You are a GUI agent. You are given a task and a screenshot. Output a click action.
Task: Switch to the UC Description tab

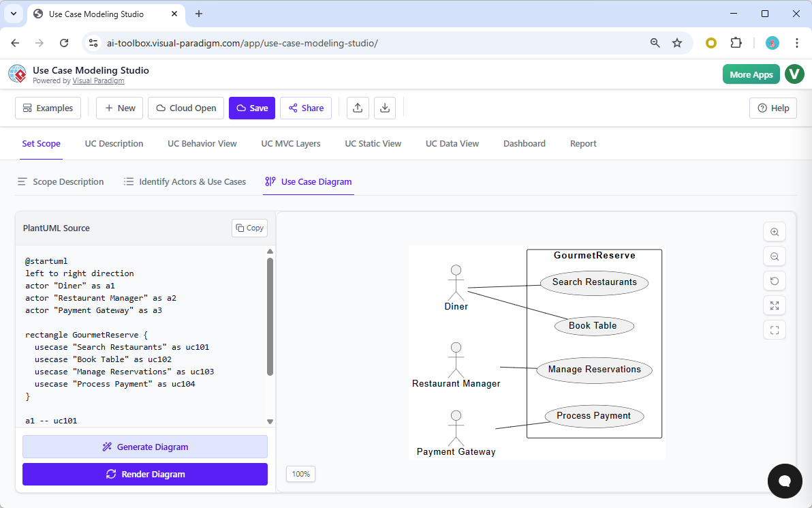pos(114,143)
